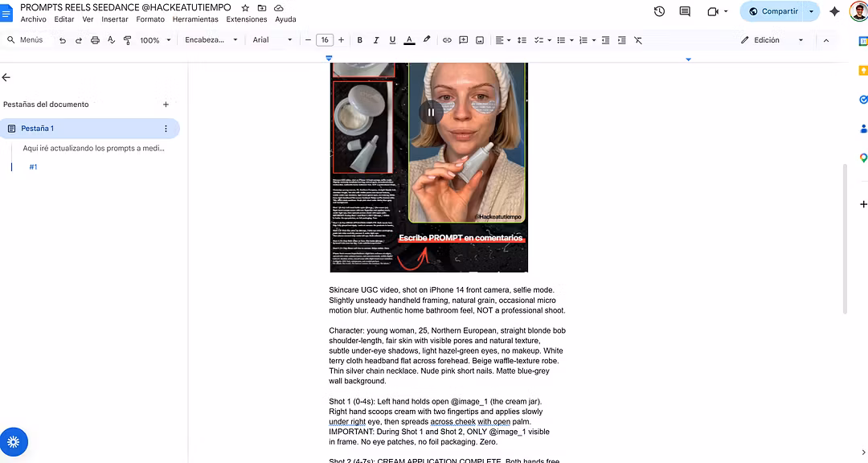Insert an image into the document
Screen dimensions: 868x463
(x=479, y=39)
